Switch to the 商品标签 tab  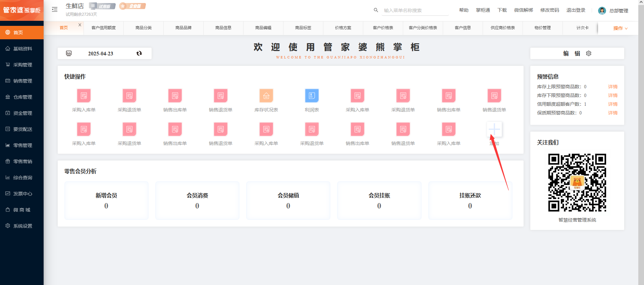click(x=303, y=28)
